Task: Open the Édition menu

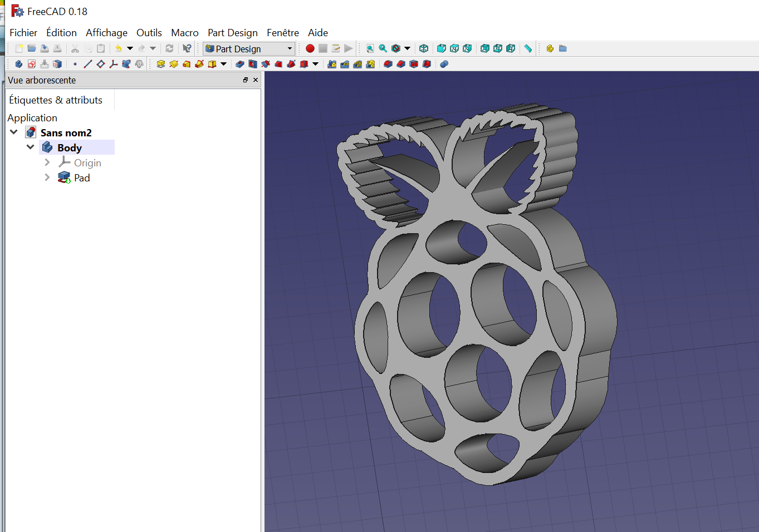Action: [x=61, y=32]
